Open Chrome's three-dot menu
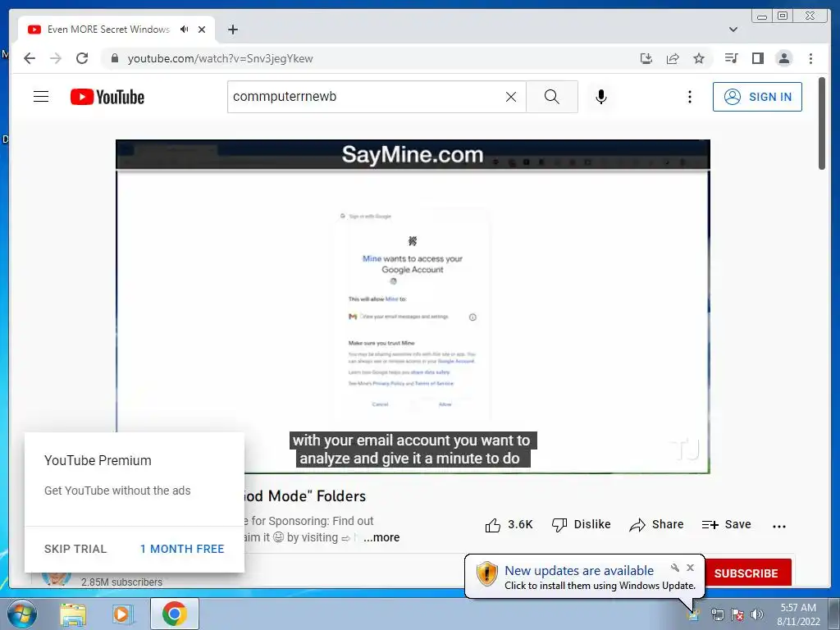The width and height of the screenshot is (840, 630). coord(810,58)
